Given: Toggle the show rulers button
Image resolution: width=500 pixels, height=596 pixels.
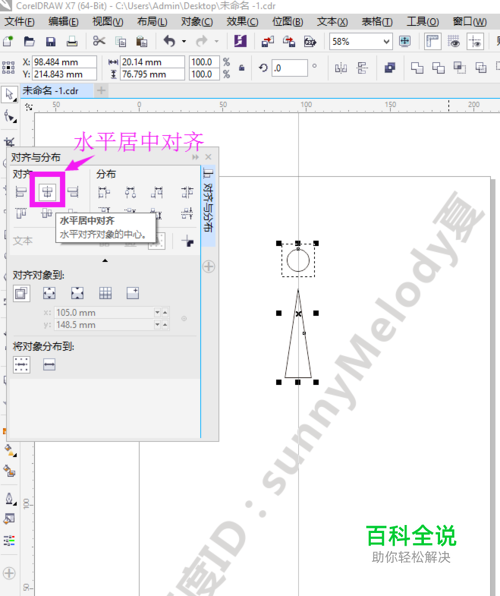Looking at the screenshot, I should tap(433, 41).
